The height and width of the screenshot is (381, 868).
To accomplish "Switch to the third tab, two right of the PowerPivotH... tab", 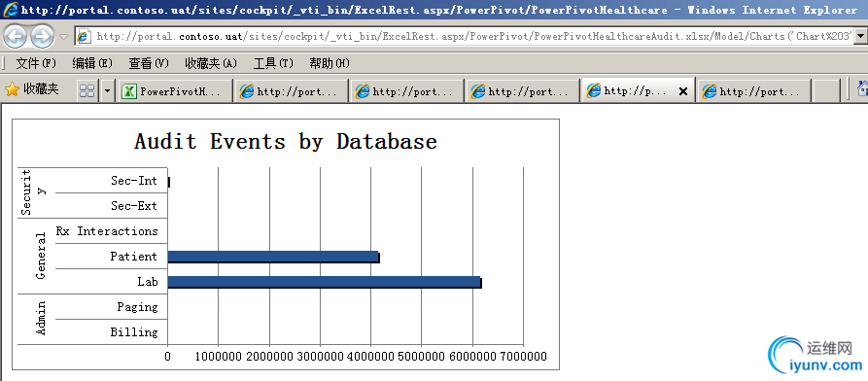I will (x=407, y=91).
